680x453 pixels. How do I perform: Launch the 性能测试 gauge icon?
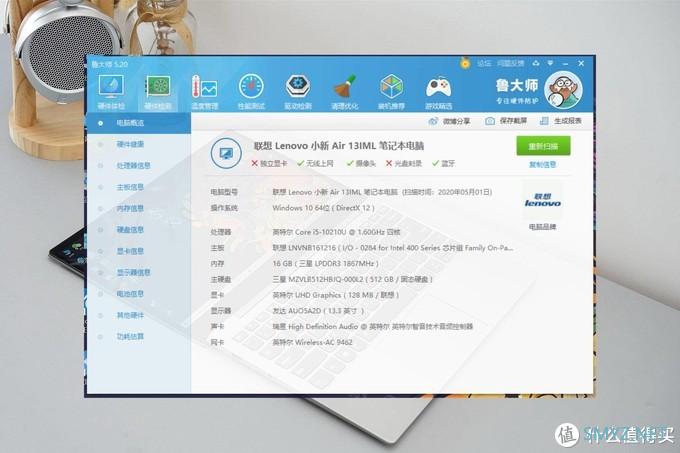coord(251,91)
